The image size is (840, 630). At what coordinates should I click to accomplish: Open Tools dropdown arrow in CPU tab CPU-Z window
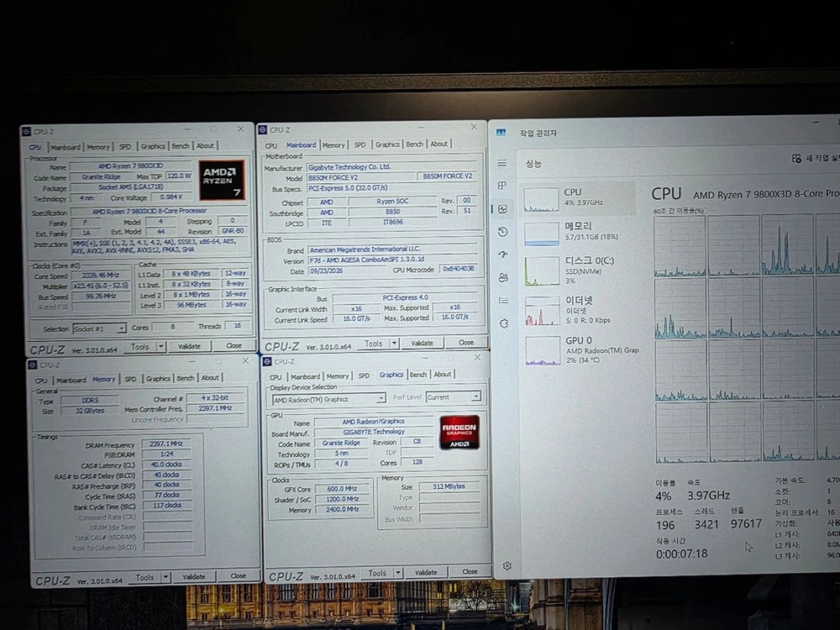[x=160, y=347]
